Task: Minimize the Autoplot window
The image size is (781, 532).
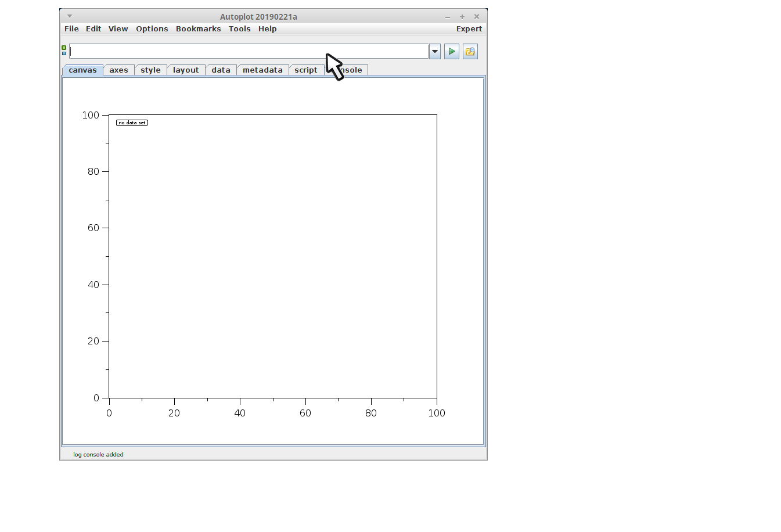Action: click(447, 17)
